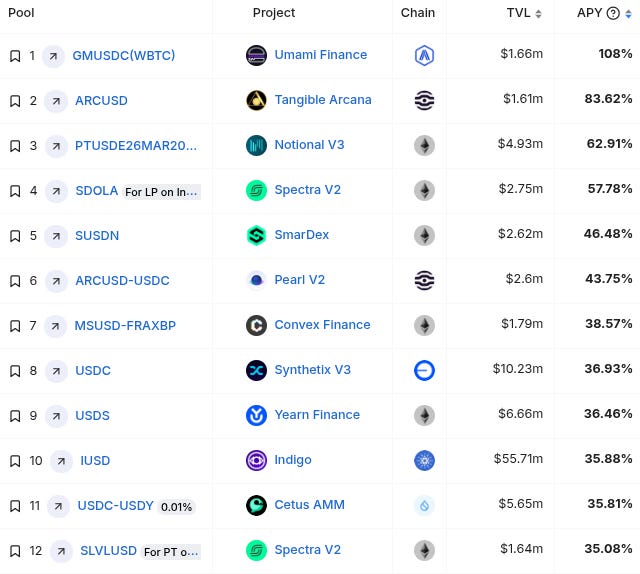
Task: Open external link arrow for USDC pool
Action: click(56, 371)
